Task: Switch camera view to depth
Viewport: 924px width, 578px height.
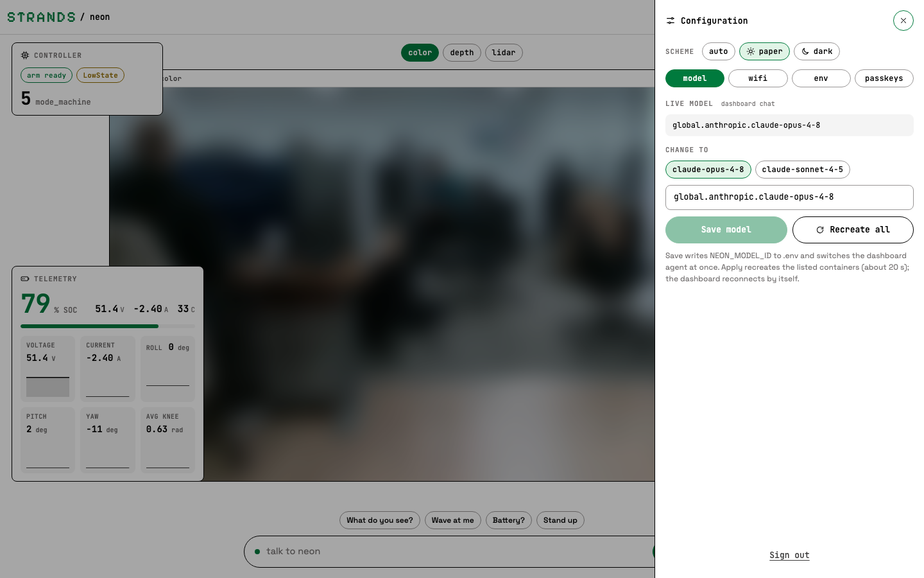Action: click(462, 53)
